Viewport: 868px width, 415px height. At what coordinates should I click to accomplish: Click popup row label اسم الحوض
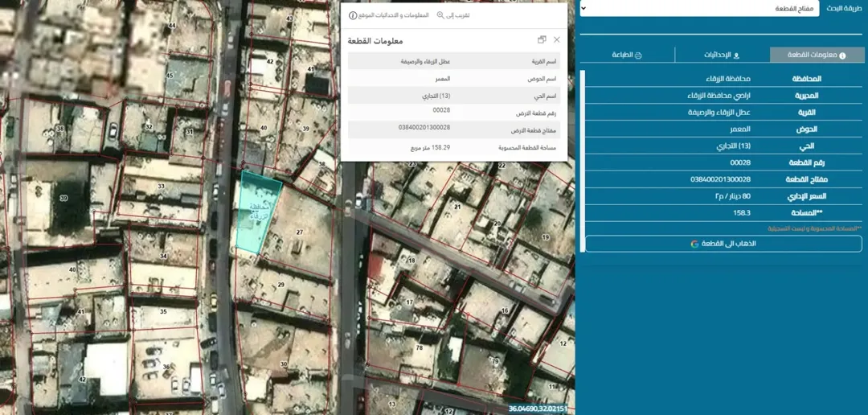(x=542, y=80)
